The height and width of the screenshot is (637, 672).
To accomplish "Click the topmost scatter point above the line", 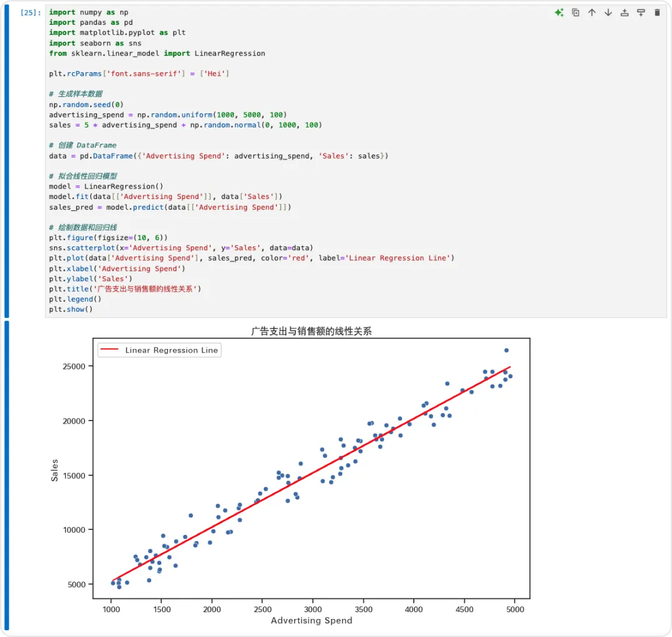I will tap(506, 350).
